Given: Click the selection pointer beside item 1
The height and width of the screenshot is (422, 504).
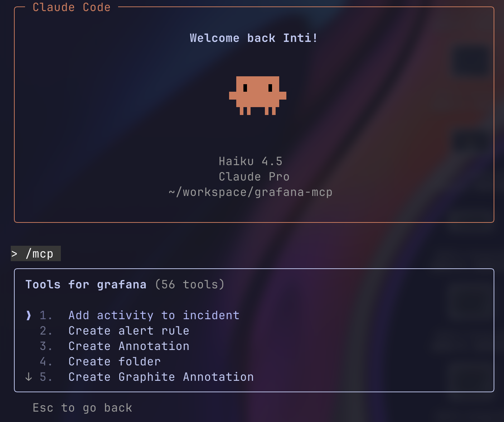Looking at the screenshot, I should tap(29, 315).
